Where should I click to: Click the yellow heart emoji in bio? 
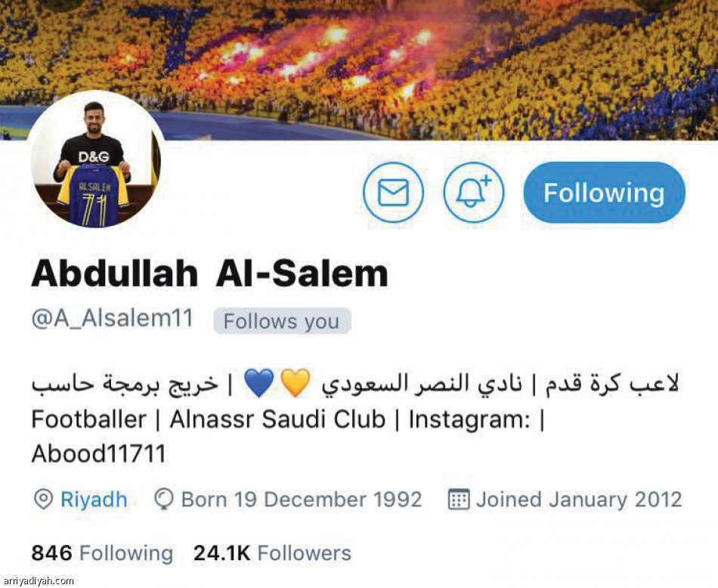click(x=296, y=383)
